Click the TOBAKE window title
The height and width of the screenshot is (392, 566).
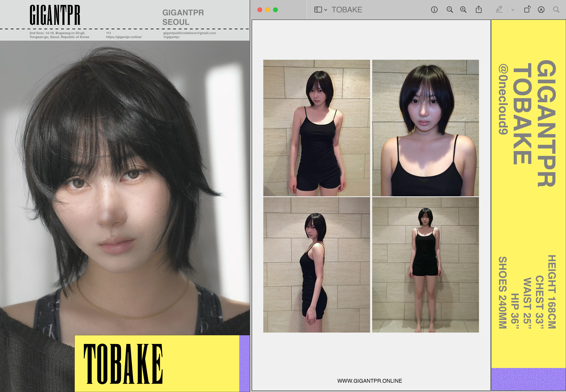tap(347, 10)
